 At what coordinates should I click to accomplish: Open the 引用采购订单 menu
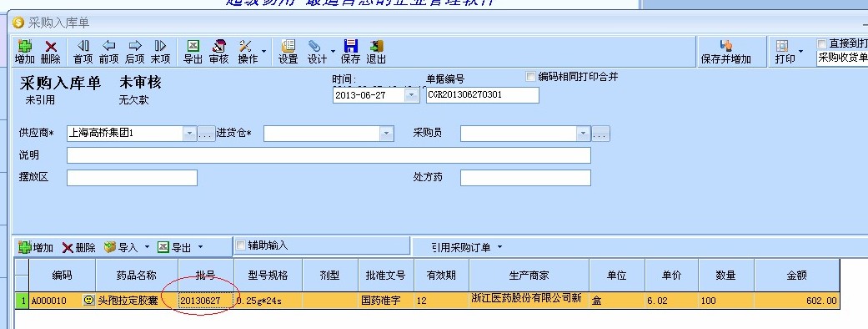point(467,247)
